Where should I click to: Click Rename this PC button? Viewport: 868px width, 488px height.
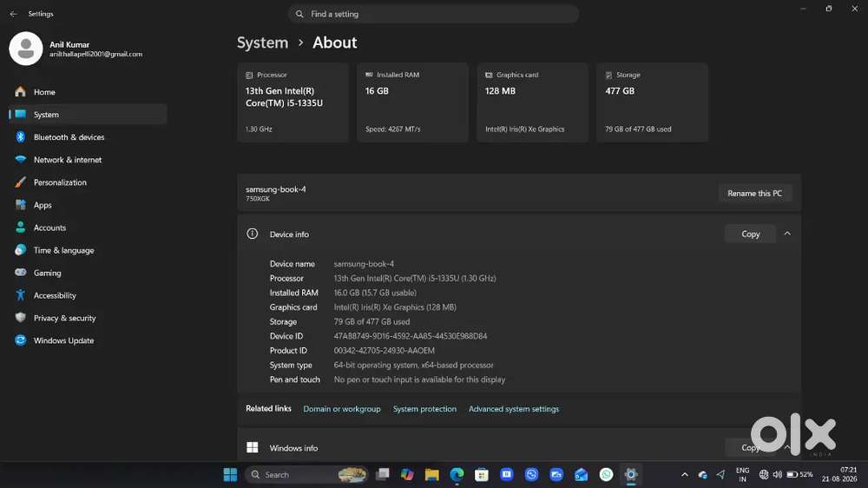point(754,194)
